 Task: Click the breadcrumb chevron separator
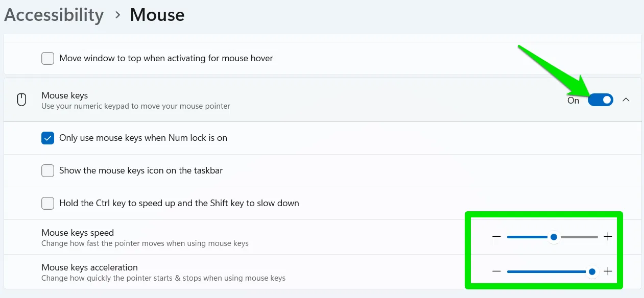coord(116,15)
